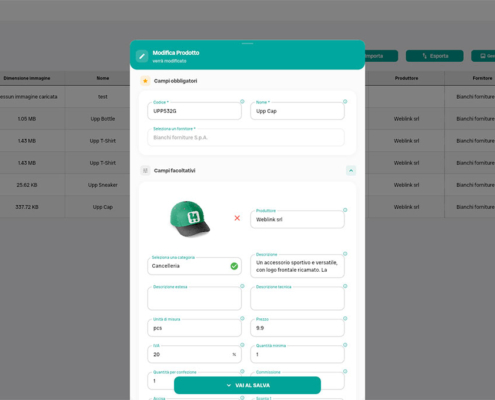The width and height of the screenshot is (495, 400).
Task: Click the Fornitore column header in table
Action: click(482, 78)
